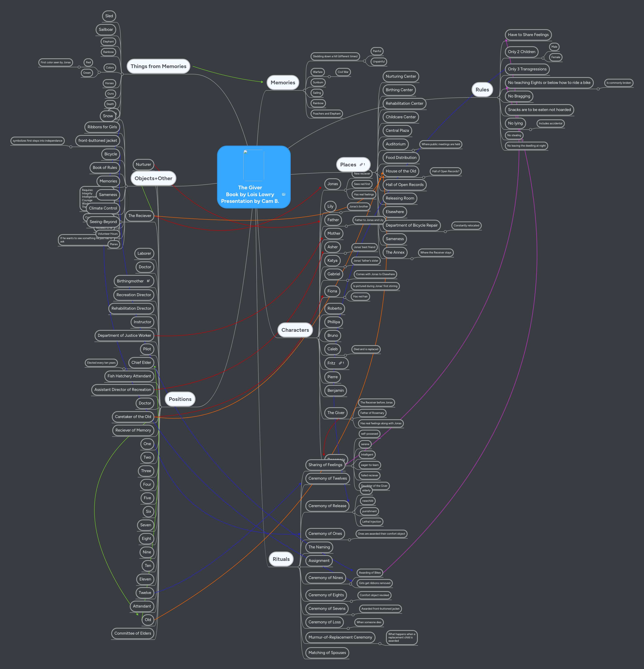The height and width of the screenshot is (669, 644).
Task: Click the Matching of Spouses ritual node
Action: [327, 653]
